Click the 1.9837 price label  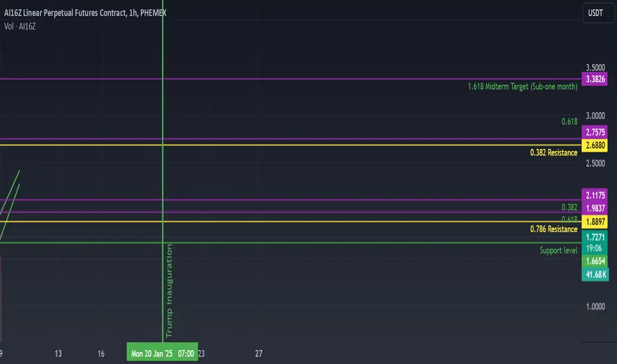click(x=594, y=208)
